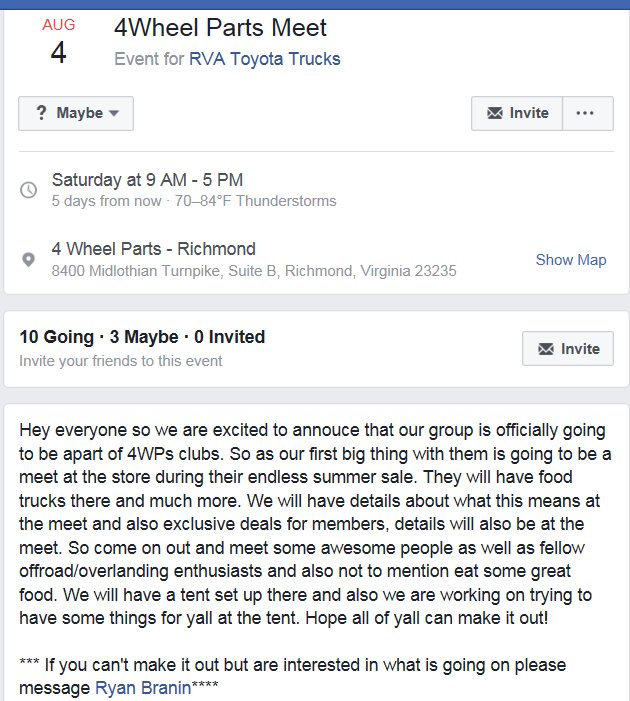Click envelope icon in the Going-section Invite button
The image size is (630, 701).
(x=545, y=349)
